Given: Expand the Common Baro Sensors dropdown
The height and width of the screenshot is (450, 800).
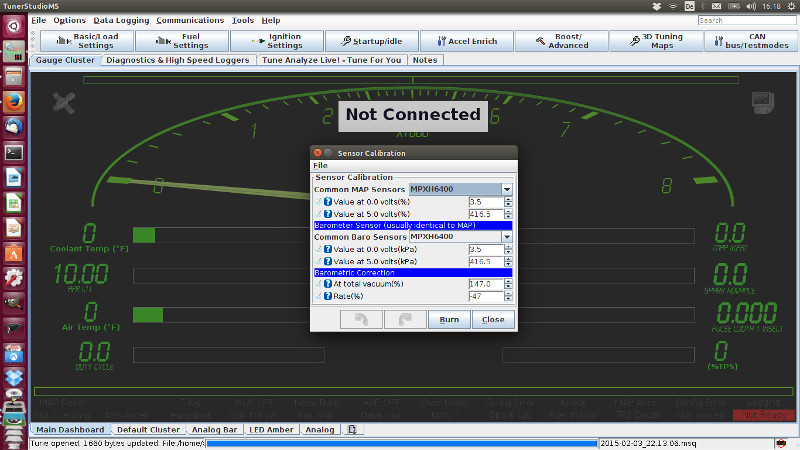Looking at the screenshot, I should pos(506,236).
